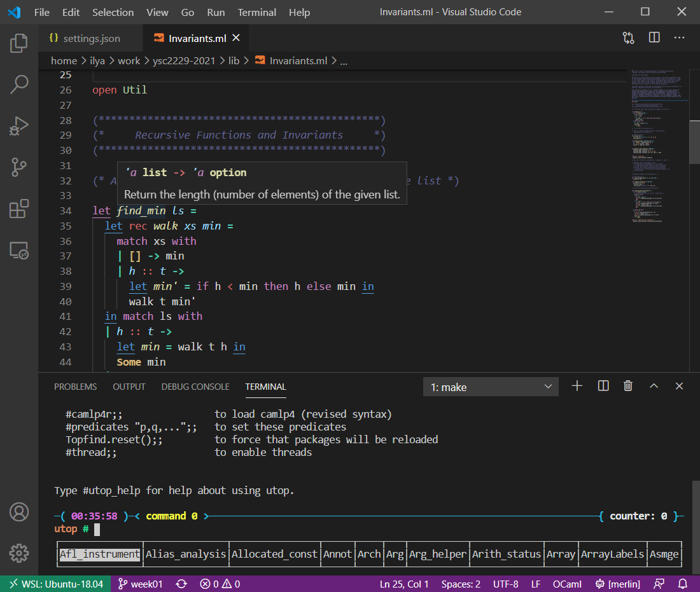The image size is (700, 592).
Task: Click the week01 git branch in status bar
Action: [141, 584]
